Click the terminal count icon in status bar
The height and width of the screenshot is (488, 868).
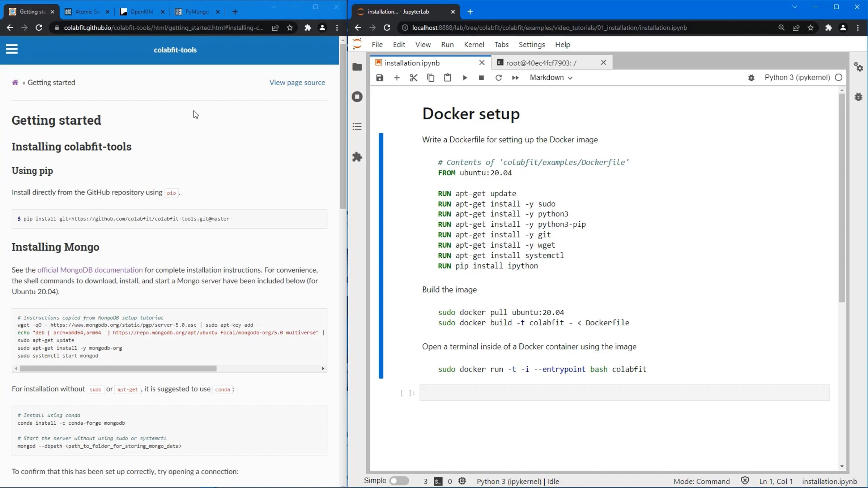438,481
